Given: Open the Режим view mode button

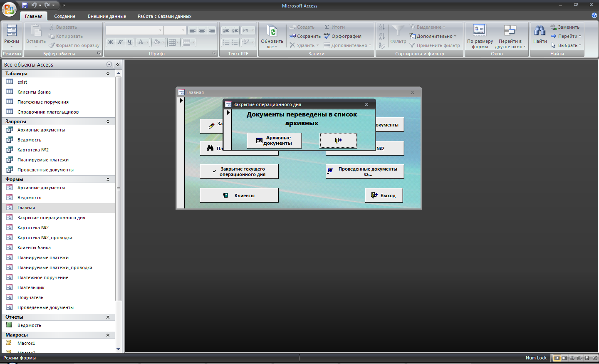Looking at the screenshot, I should coord(12,36).
